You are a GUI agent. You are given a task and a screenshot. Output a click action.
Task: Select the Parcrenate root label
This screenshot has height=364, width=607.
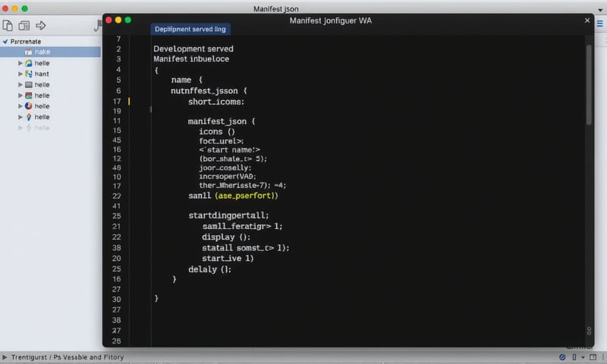point(26,42)
